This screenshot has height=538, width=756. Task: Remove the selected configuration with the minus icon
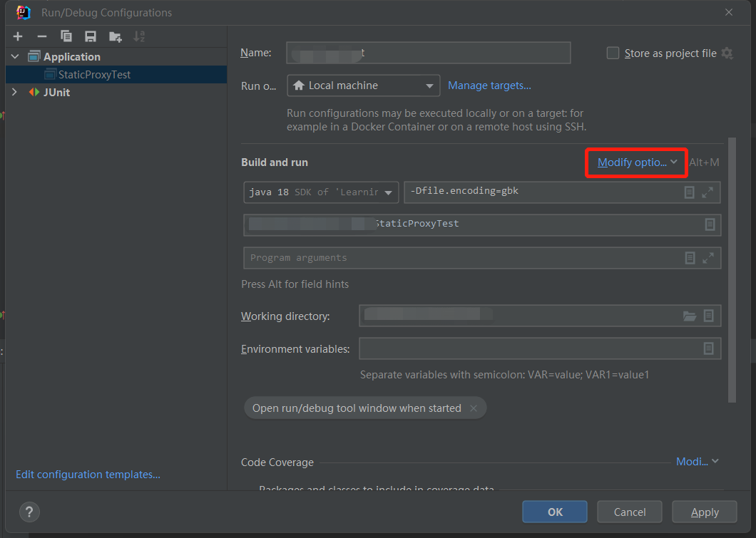point(42,36)
